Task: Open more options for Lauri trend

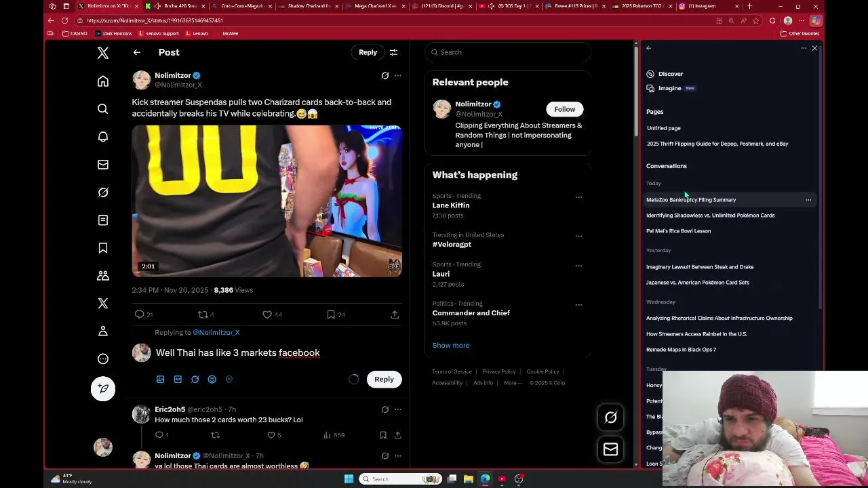Action: tap(578, 266)
